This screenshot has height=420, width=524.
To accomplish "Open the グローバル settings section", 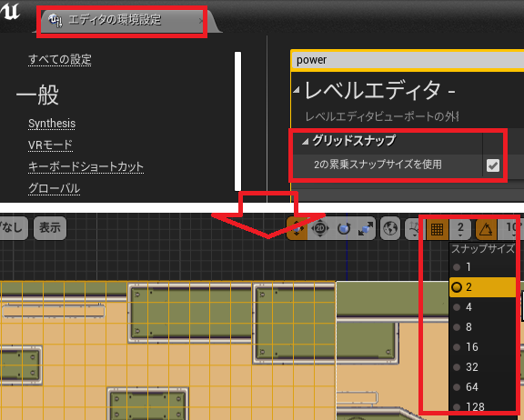I will coord(55,188).
